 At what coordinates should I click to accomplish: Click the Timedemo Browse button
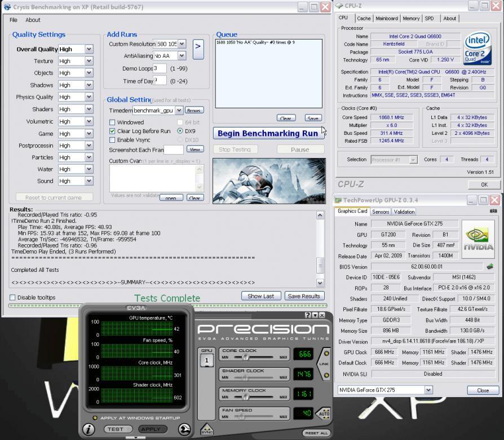[194, 111]
